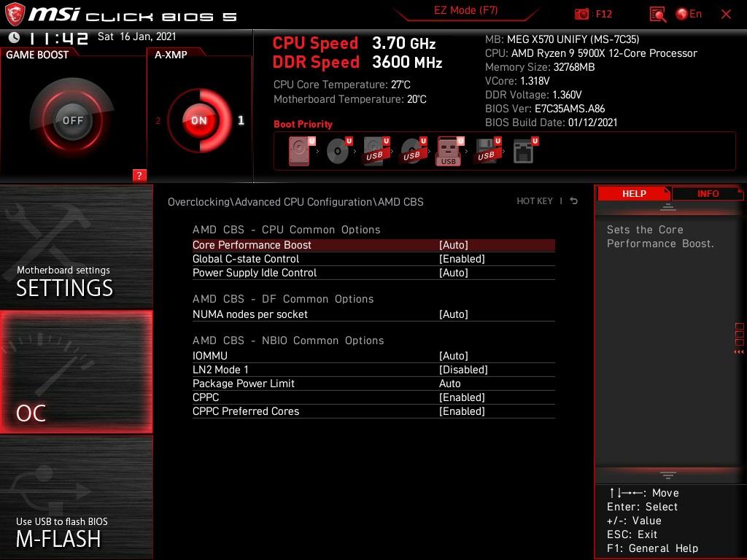Select A-XMP profile 2

(x=158, y=121)
